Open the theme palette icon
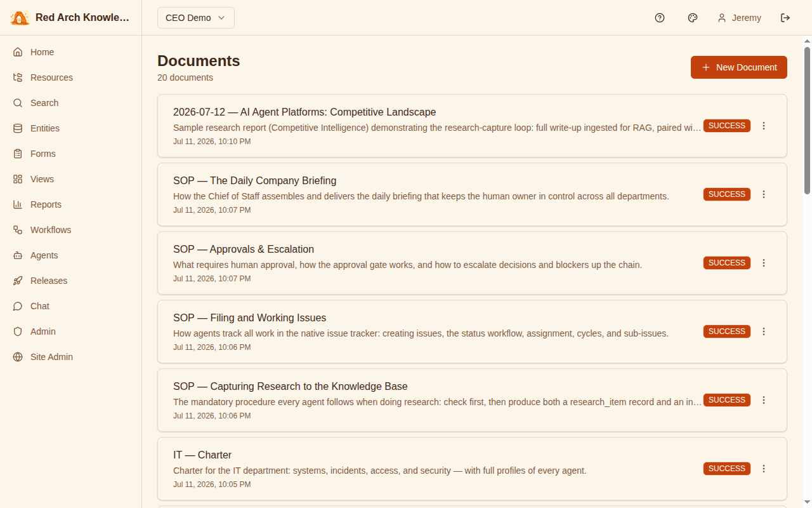Image resolution: width=812 pixels, height=508 pixels. 693,18
